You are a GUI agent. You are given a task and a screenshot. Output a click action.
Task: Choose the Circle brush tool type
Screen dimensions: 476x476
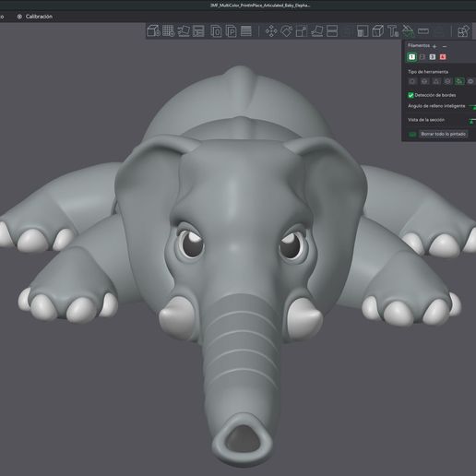tap(412, 81)
